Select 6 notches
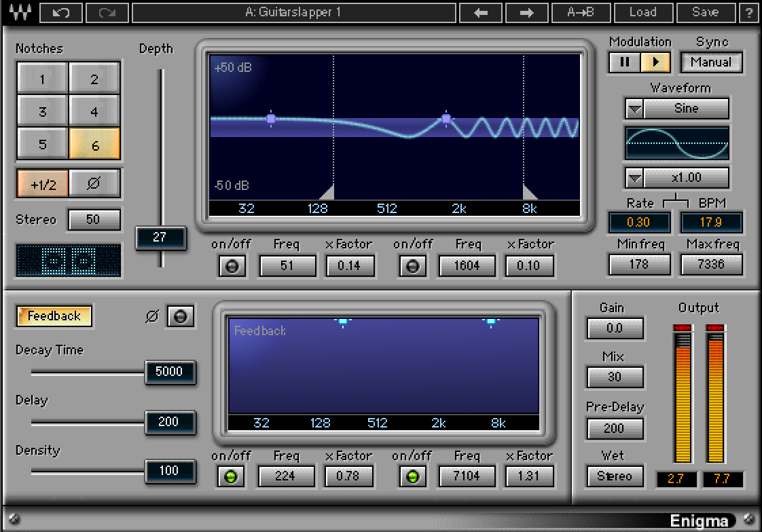The image size is (762, 532). (x=95, y=144)
